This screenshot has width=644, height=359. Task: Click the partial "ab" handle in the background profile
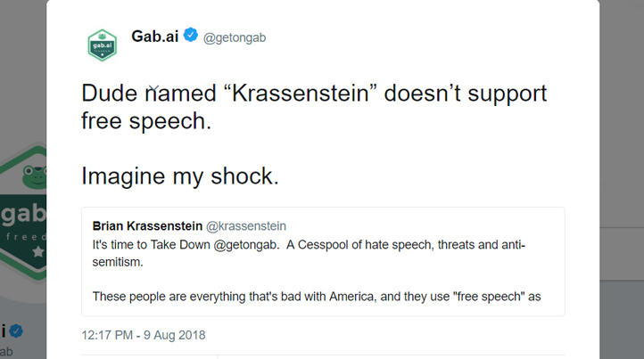[6, 352]
